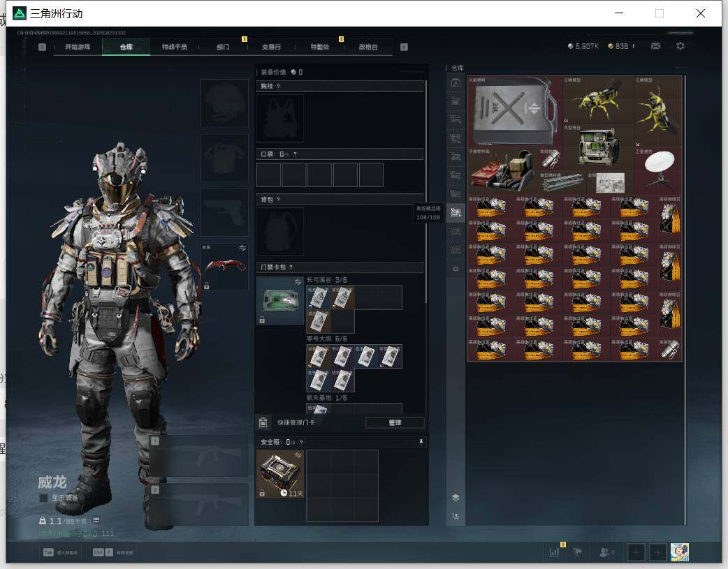The image size is (728, 569).
Task: Click the stacked layers icon in warehouse sidebar
Action: pyautogui.click(x=456, y=498)
